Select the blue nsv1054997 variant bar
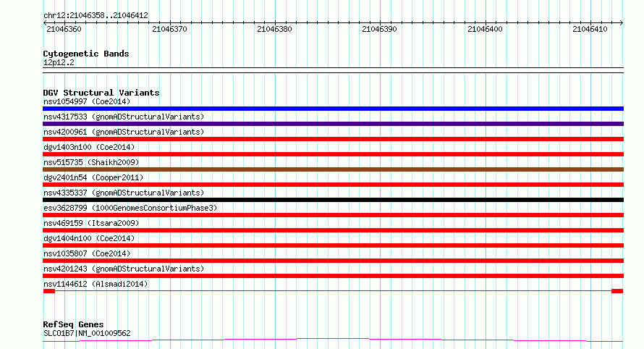This screenshot has width=644, height=349. (333, 109)
